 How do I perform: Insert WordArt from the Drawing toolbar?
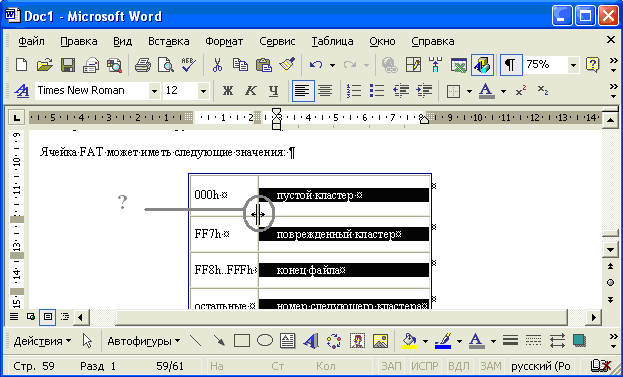click(311, 340)
